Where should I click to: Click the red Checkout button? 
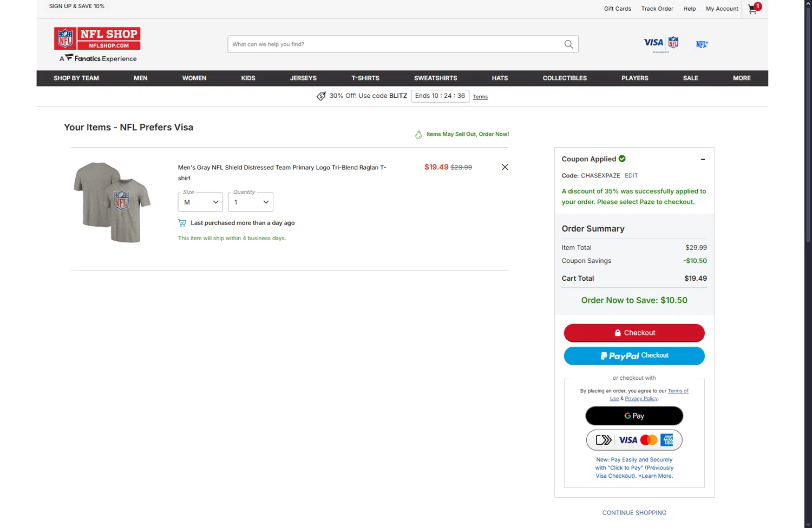tap(634, 333)
